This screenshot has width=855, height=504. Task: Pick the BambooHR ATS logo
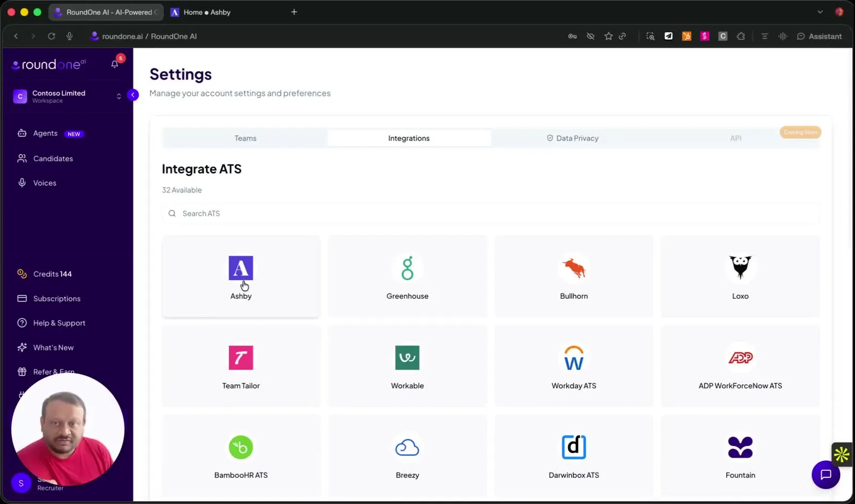coord(241,447)
